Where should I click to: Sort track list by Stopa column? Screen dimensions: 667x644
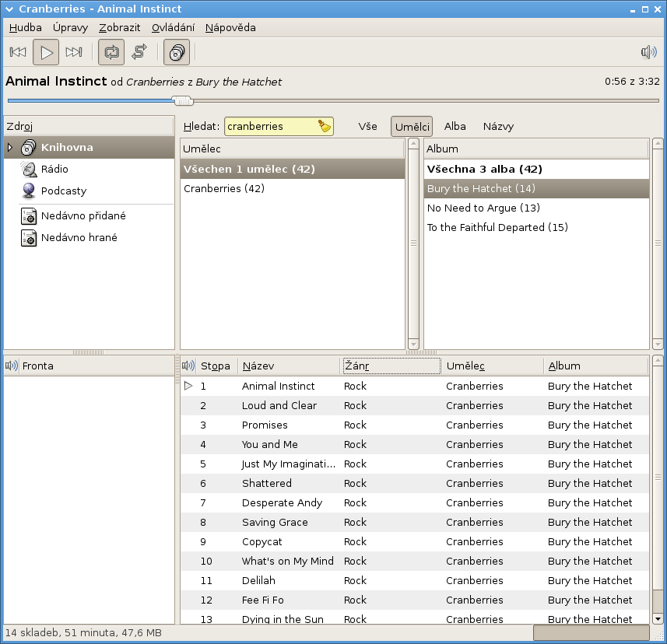[x=216, y=366]
